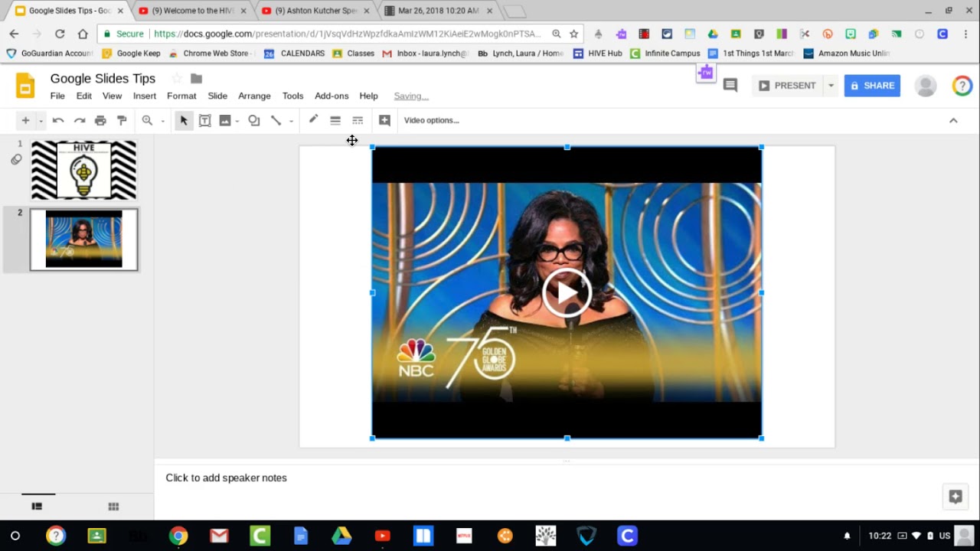
Task: Click the browser Reload button
Action: 60,34
